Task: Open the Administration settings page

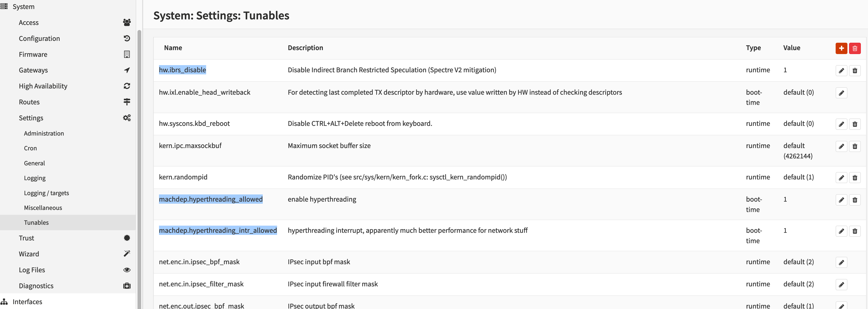Action: [44, 133]
